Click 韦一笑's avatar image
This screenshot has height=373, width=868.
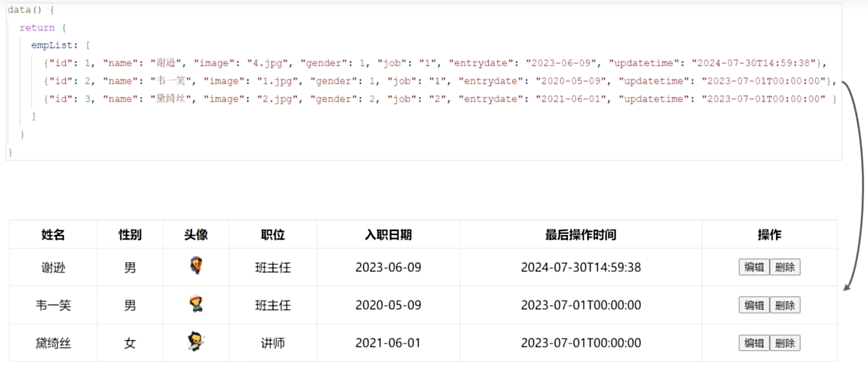tap(195, 304)
